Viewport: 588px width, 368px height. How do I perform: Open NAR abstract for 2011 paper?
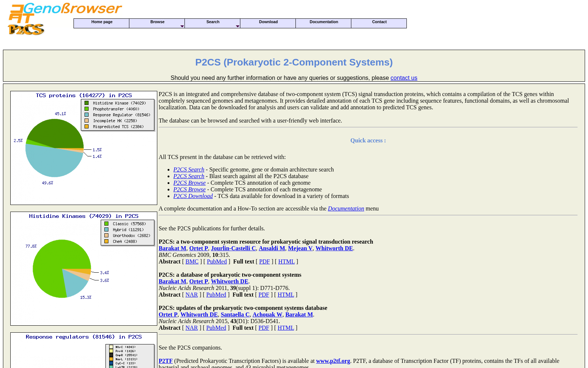pos(191,295)
